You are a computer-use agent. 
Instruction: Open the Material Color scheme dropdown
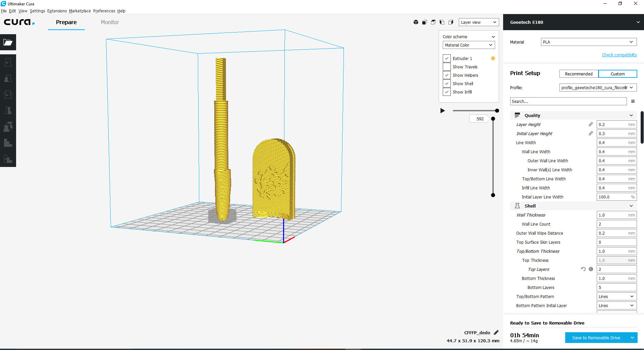tap(469, 45)
